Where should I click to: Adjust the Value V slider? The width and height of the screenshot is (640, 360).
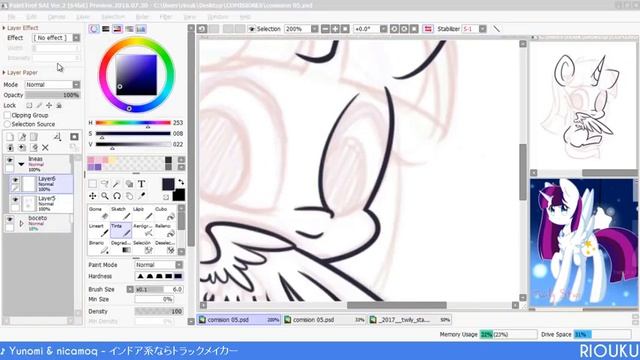point(133,144)
